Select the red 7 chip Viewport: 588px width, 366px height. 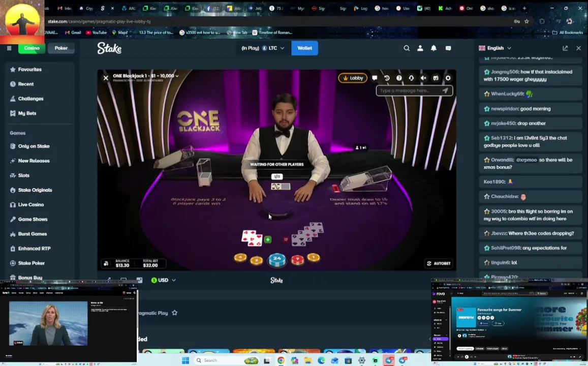coord(297,259)
